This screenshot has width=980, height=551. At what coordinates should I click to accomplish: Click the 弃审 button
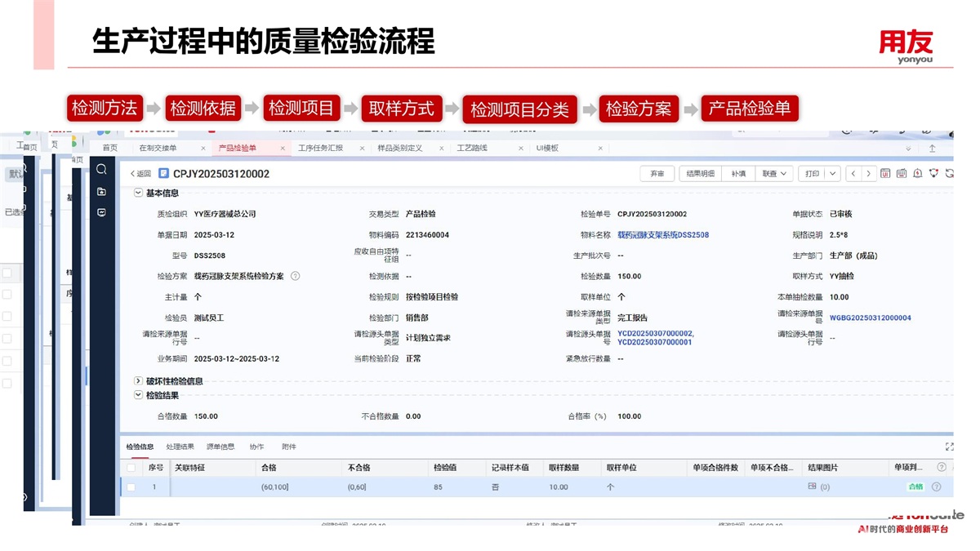click(657, 174)
